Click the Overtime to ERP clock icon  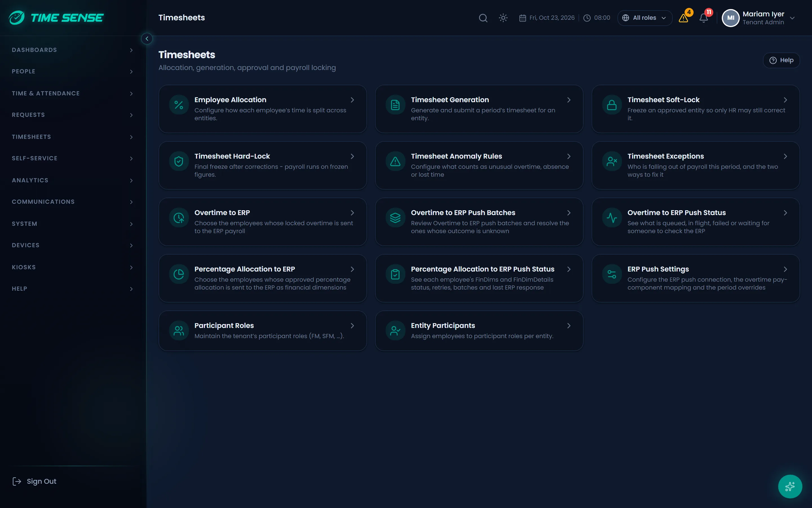coord(179,218)
